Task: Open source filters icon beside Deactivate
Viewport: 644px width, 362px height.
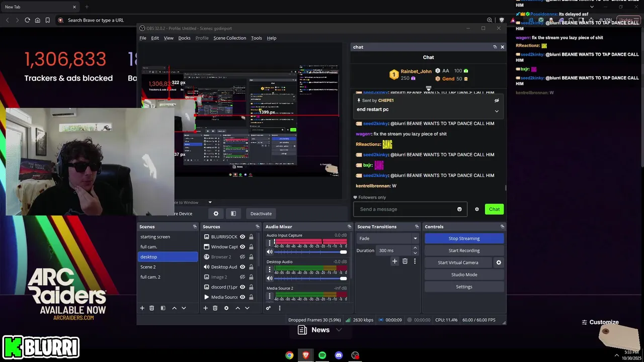Action: pos(233,214)
